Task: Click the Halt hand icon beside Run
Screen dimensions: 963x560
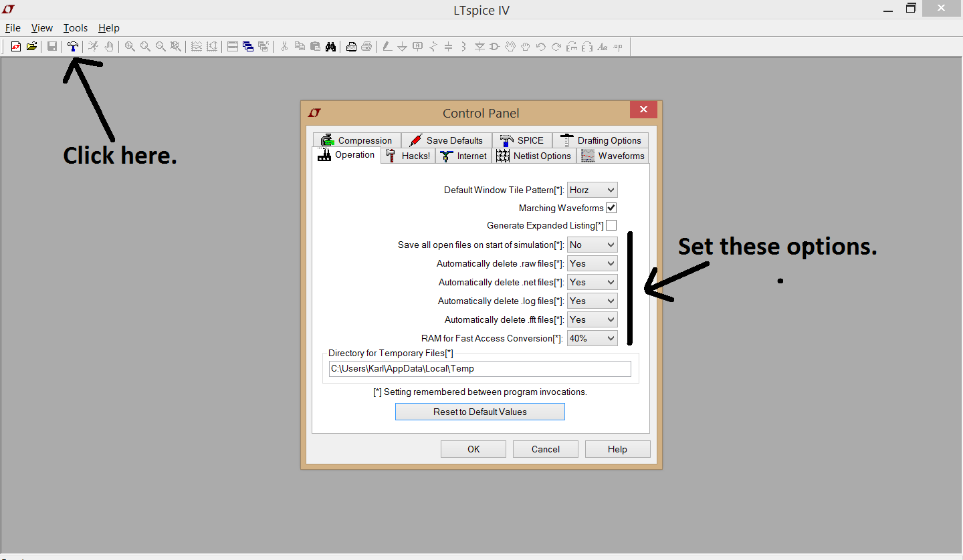Action: tap(108, 46)
